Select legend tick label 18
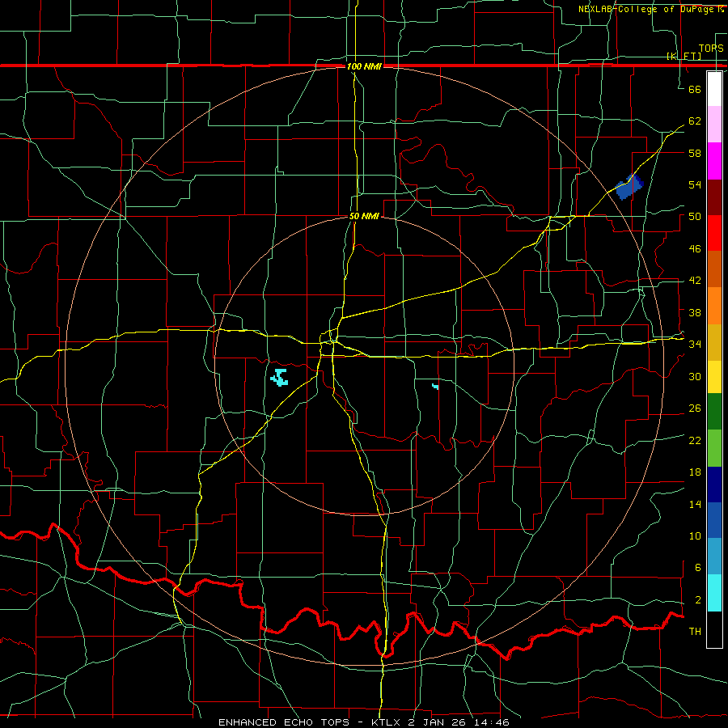This screenshot has height=728, width=728. click(695, 472)
